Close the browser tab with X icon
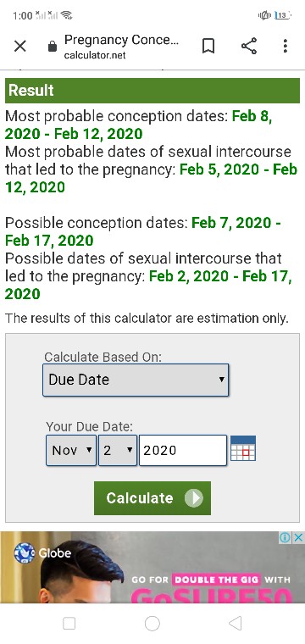 pyautogui.click(x=19, y=46)
